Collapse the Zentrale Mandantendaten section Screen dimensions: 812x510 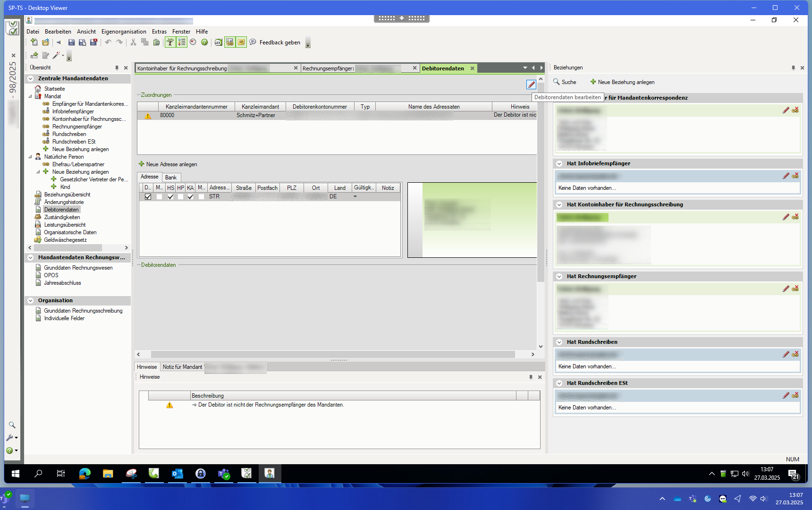pyautogui.click(x=31, y=79)
